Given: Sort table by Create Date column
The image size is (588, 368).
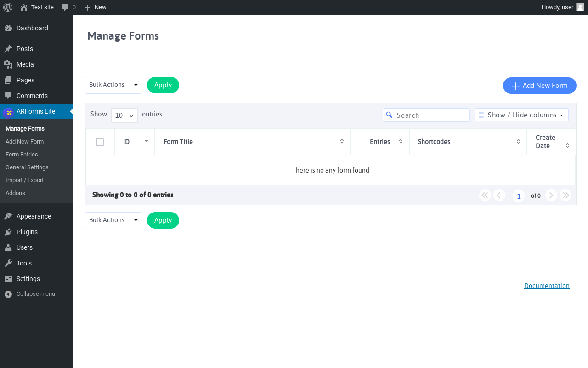Looking at the screenshot, I should pyautogui.click(x=551, y=142).
